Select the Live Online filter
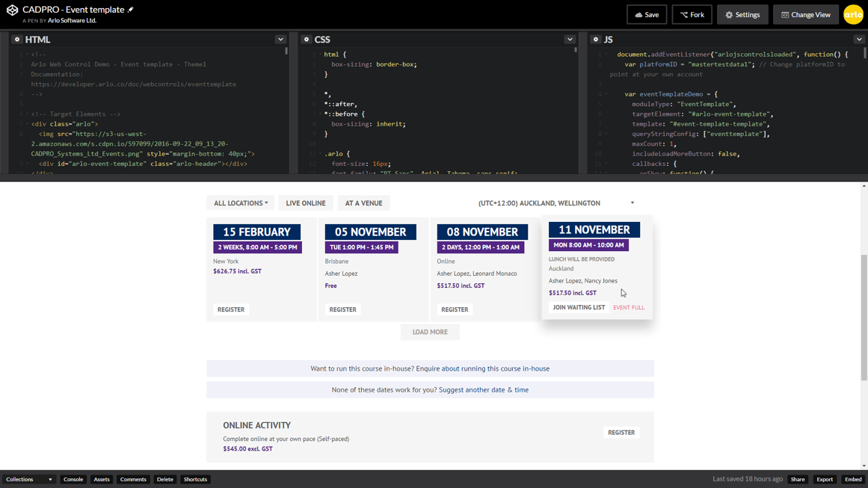This screenshot has width=868, height=488. point(305,203)
